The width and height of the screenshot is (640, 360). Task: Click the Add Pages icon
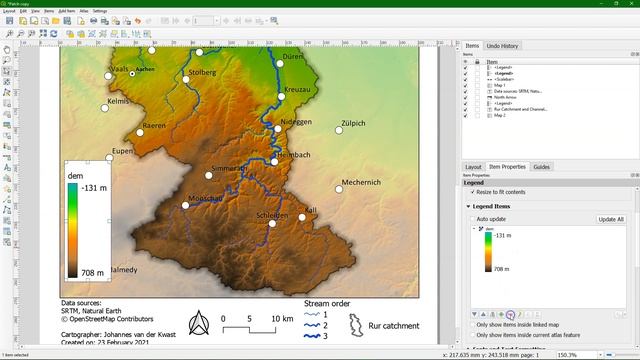point(81,20)
